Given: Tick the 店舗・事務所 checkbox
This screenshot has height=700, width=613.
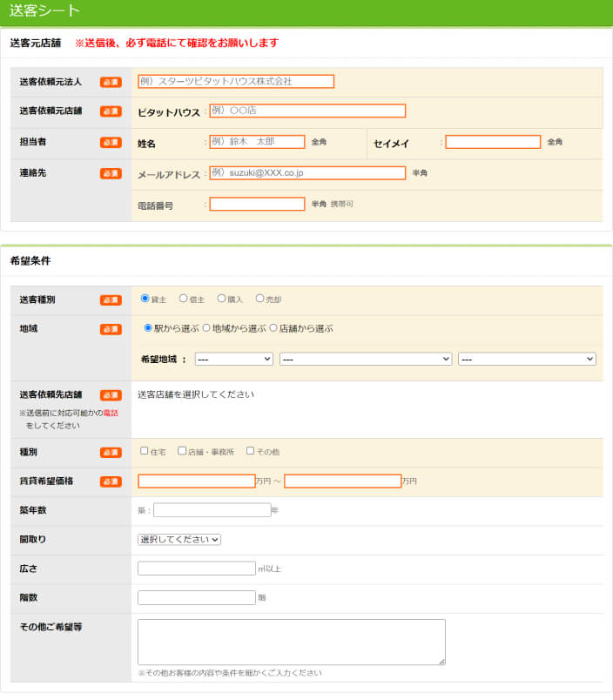Looking at the screenshot, I should [182, 451].
